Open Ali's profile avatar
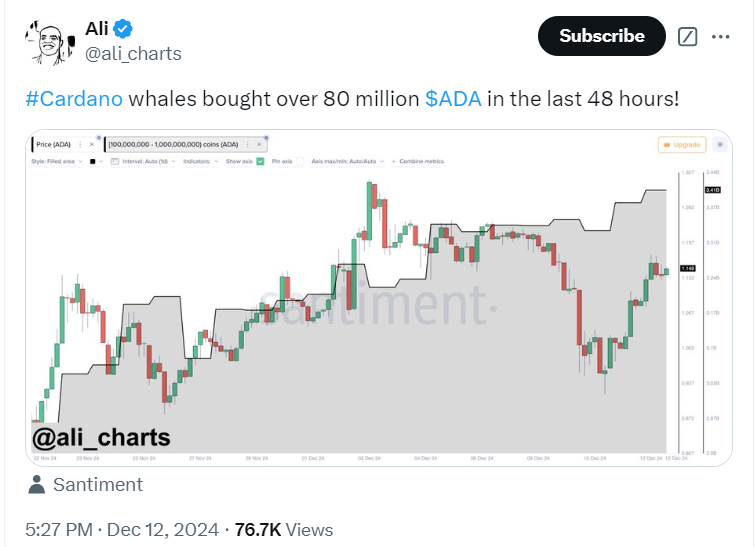This screenshot has height=547, width=755. pyautogui.click(x=50, y=43)
